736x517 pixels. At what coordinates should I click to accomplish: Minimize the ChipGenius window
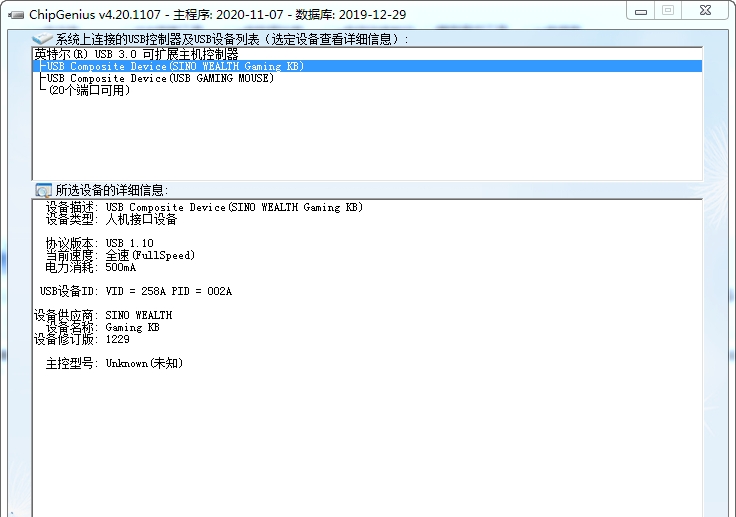click(x=642, y=10)
